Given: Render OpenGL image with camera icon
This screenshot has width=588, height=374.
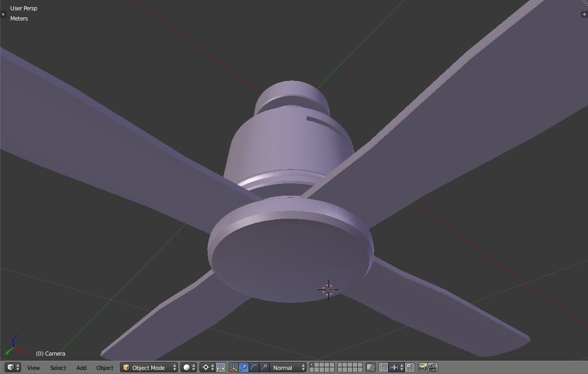Looking at the screenshot, I should point(422,368).
